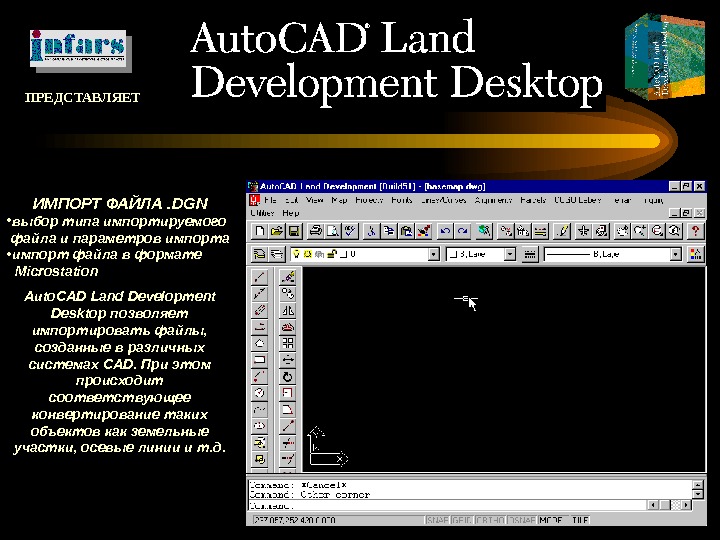Image resolution: width=720 pixels, height=540 pixels.
Task: Toggle OSNAP mode in status bar
Action: click(x=522, y=520)
